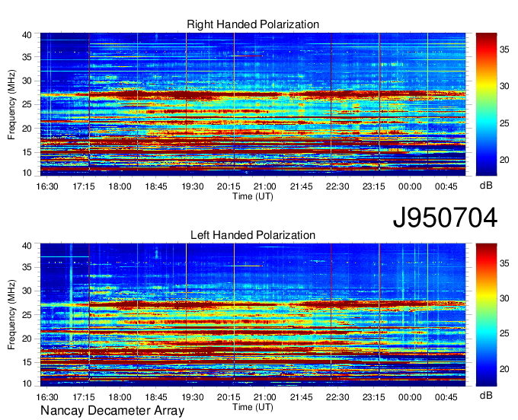This screenshot has width=518, height=420.
Task: Click the 25 dB tick on bottom colorbar
Action: point(504,333)
